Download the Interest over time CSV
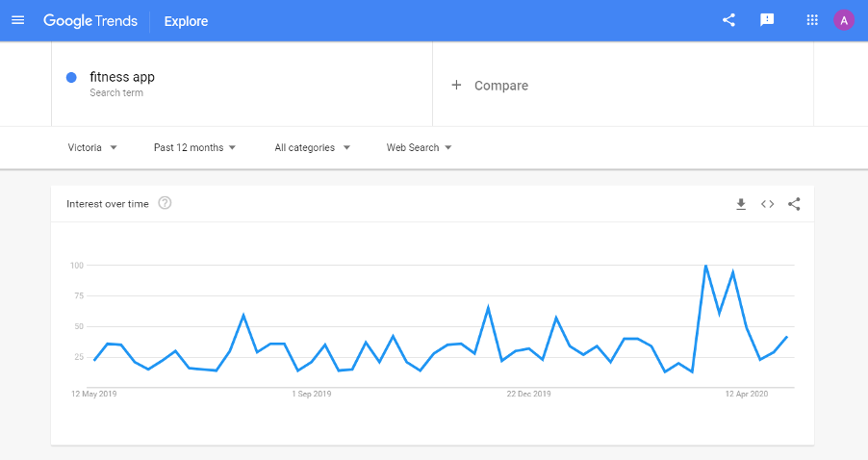This screenshot has height=460, width=868. [741, 204]
